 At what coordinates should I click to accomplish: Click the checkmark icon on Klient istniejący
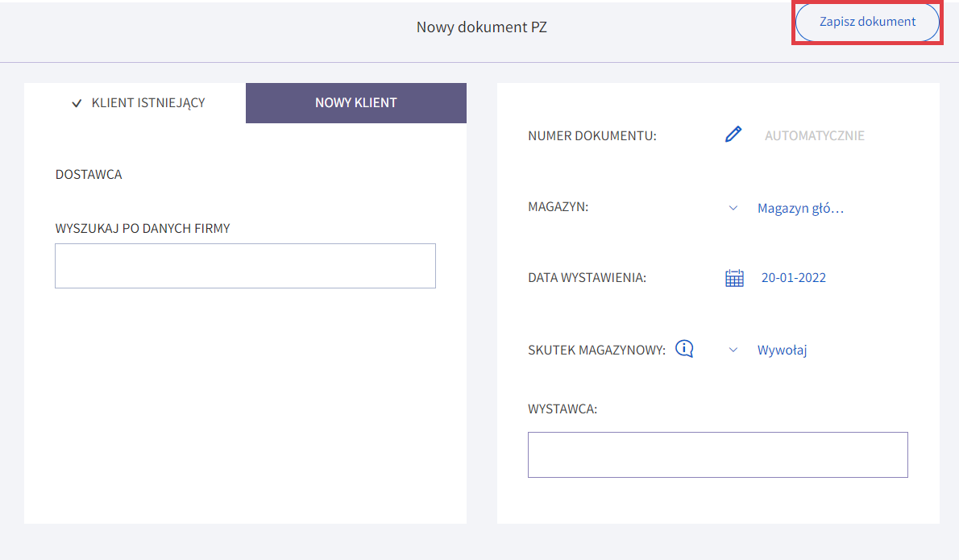coord(77,103)
